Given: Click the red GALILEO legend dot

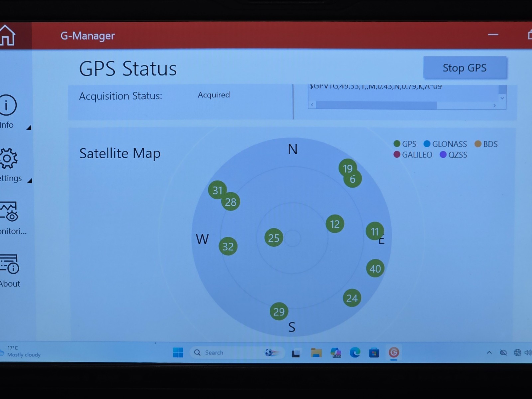Looking at the screenshot, I should (x=397, y=154).
